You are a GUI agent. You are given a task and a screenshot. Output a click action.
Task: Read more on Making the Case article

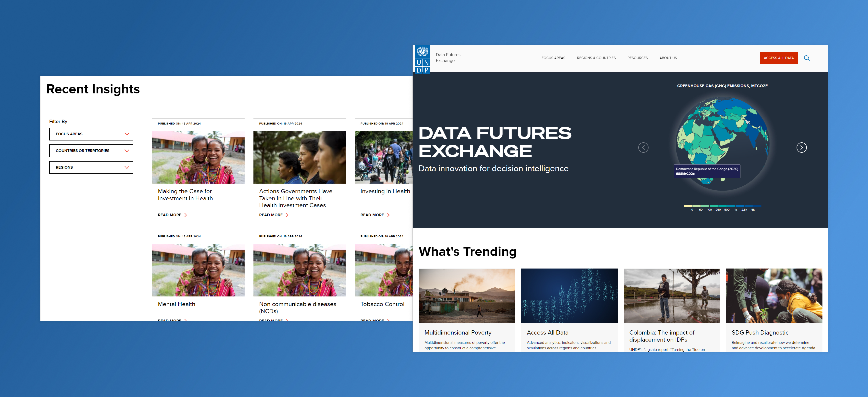click(x=170, y=215)
